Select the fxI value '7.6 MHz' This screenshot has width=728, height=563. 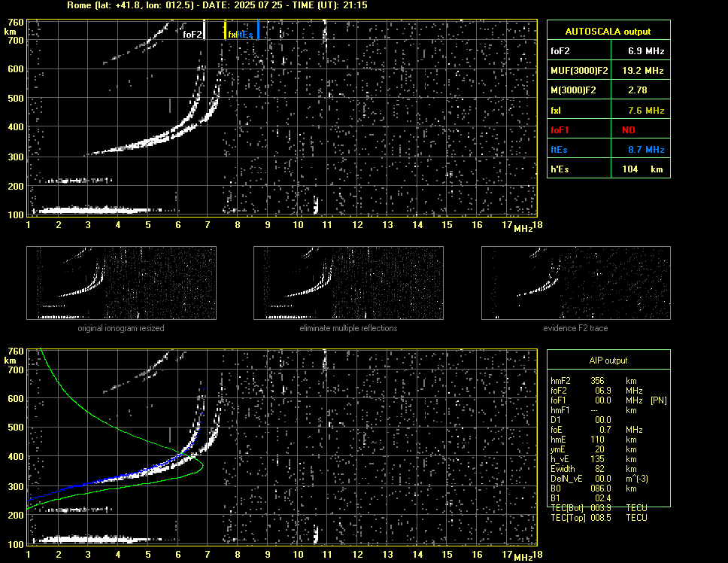point(646,111)
